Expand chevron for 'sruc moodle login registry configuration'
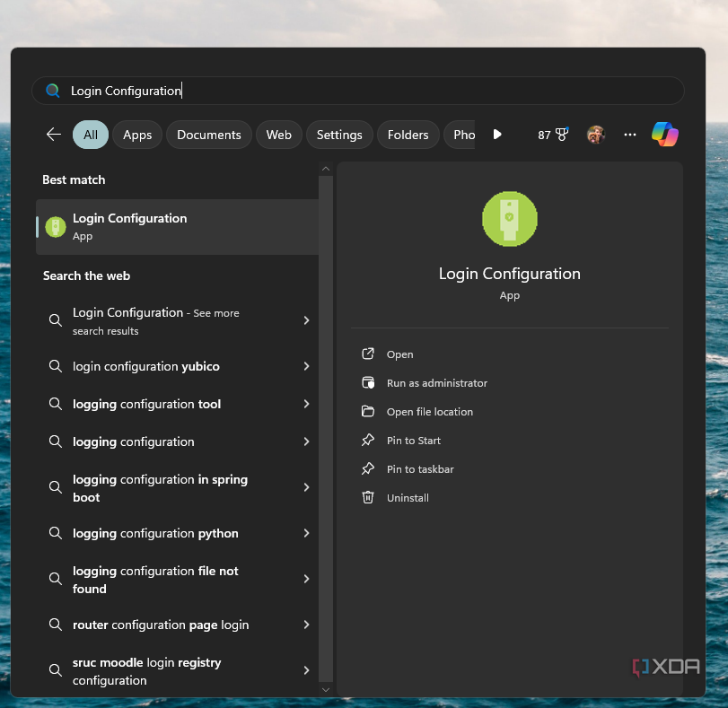Screen dimensions: 728x708 click(x=306, y=670)
